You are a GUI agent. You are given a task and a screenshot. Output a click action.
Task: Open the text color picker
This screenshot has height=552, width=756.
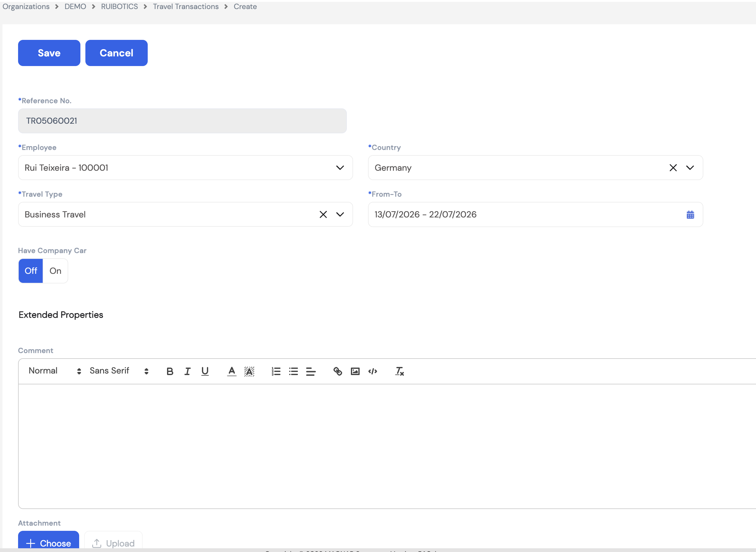(x=232, y=371)
